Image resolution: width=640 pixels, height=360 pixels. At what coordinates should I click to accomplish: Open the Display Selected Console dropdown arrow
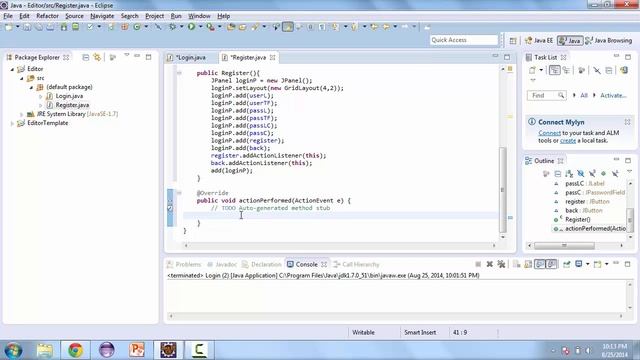pyautogui.click(x=587, y=264)
